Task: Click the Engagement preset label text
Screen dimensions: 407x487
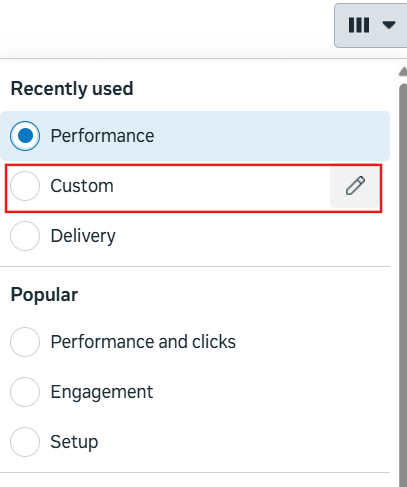Action: (x=102, y=392)
